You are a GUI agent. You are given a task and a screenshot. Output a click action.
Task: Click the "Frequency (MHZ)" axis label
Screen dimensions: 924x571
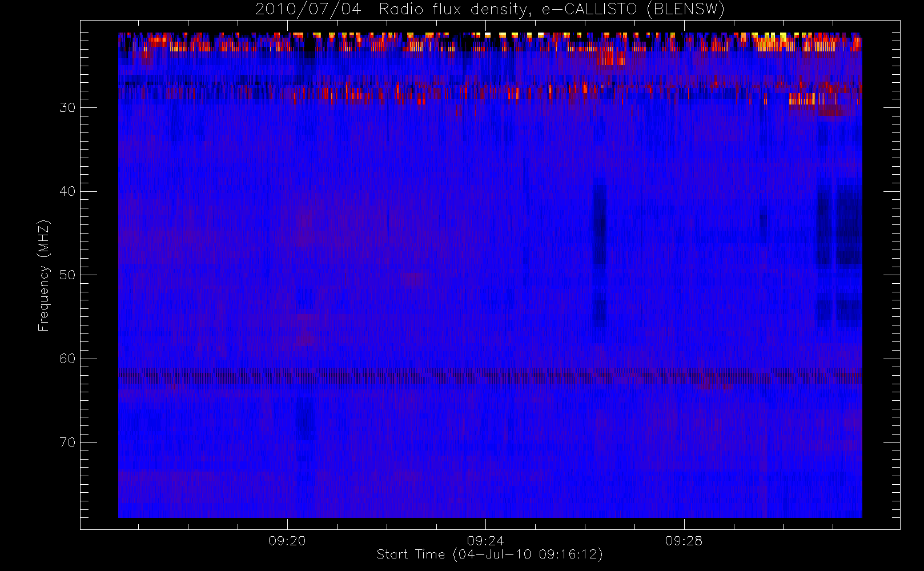click(x=44, y=275)
